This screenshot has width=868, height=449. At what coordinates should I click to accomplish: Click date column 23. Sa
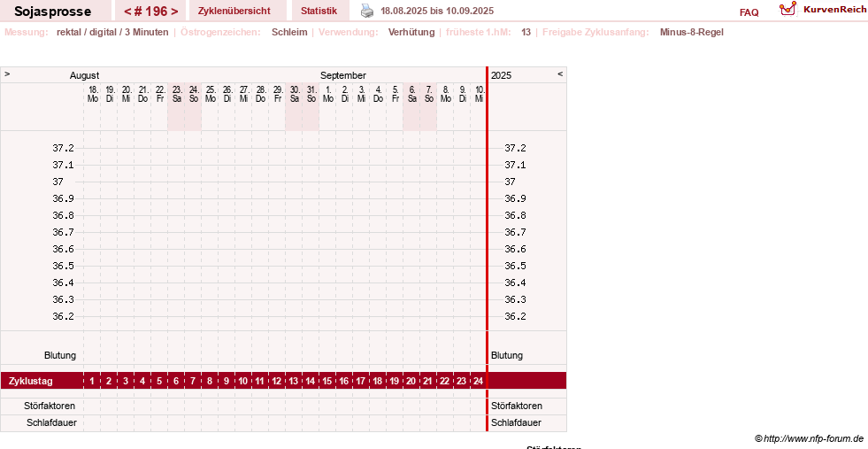point(177,94)
